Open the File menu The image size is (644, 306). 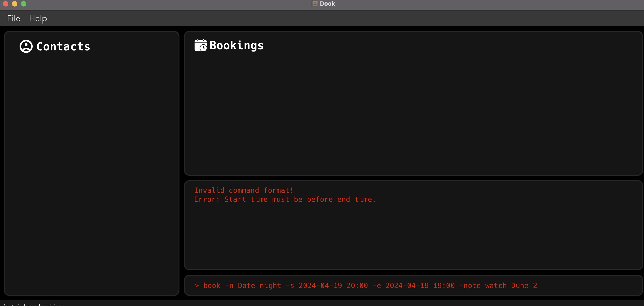pyautogui.click(x=14, y=18)
